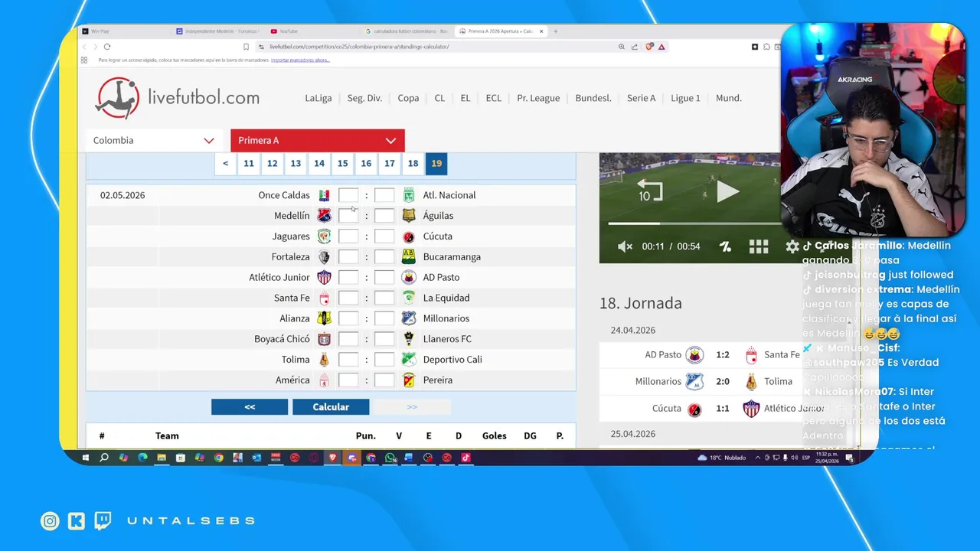The width and height of the screenshot is (980, 551).
Task: Seek along the video progress bar
Action: (694, 223)
